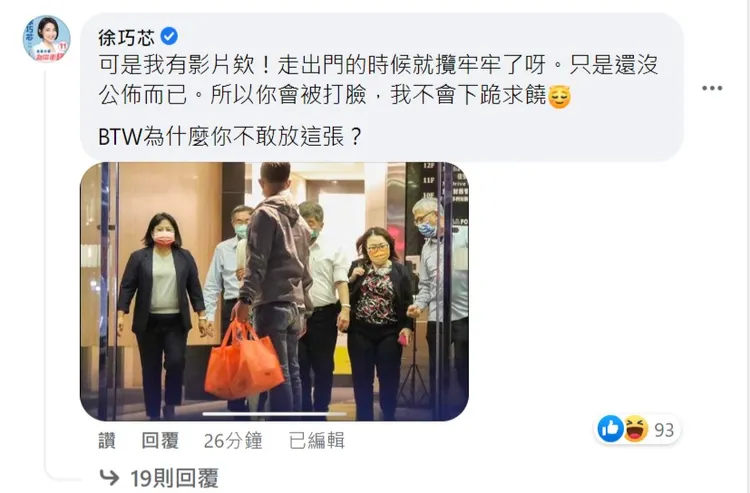Reply to the comment via 回覆
Viewport: 750px width, 493px height.
tap(160, 441)
